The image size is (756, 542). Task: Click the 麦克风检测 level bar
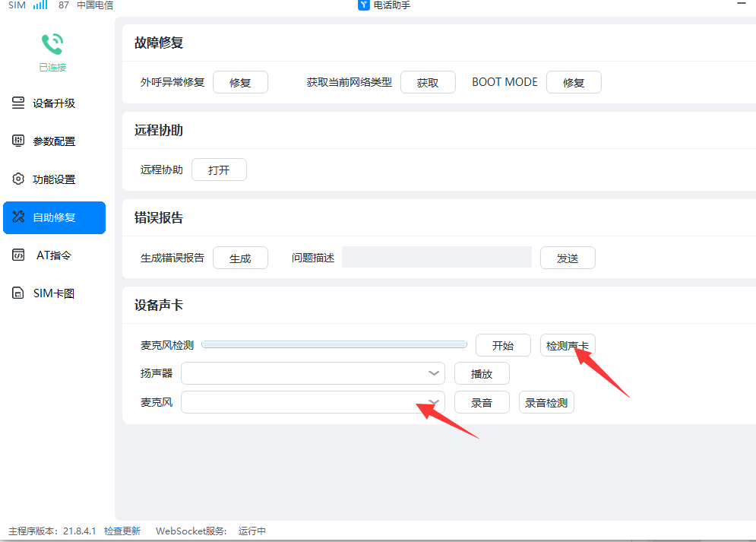334,344
